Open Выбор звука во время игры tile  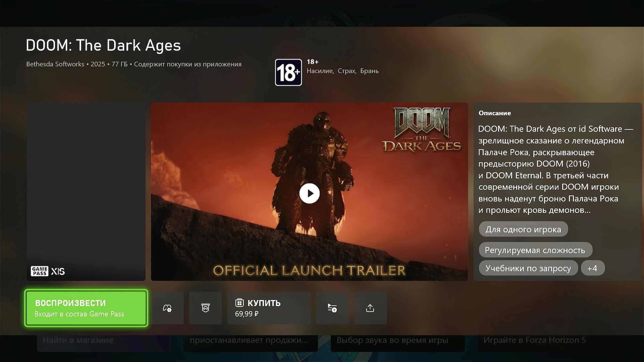[392, 340]
